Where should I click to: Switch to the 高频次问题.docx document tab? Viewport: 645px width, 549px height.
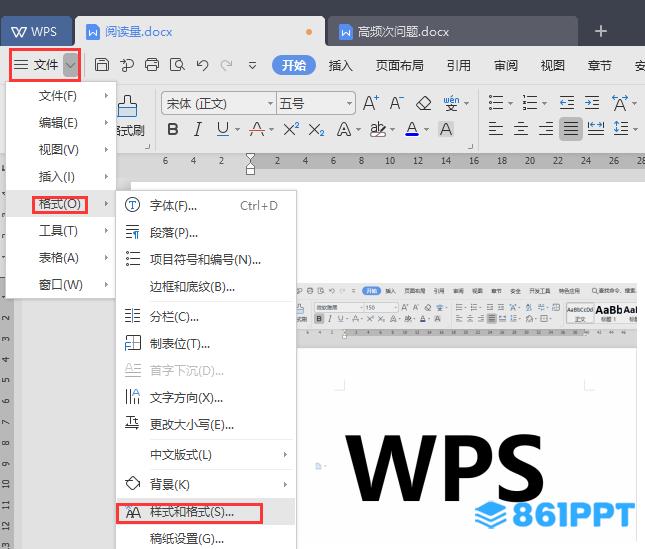pyautogui.click(x=452, y=32)
